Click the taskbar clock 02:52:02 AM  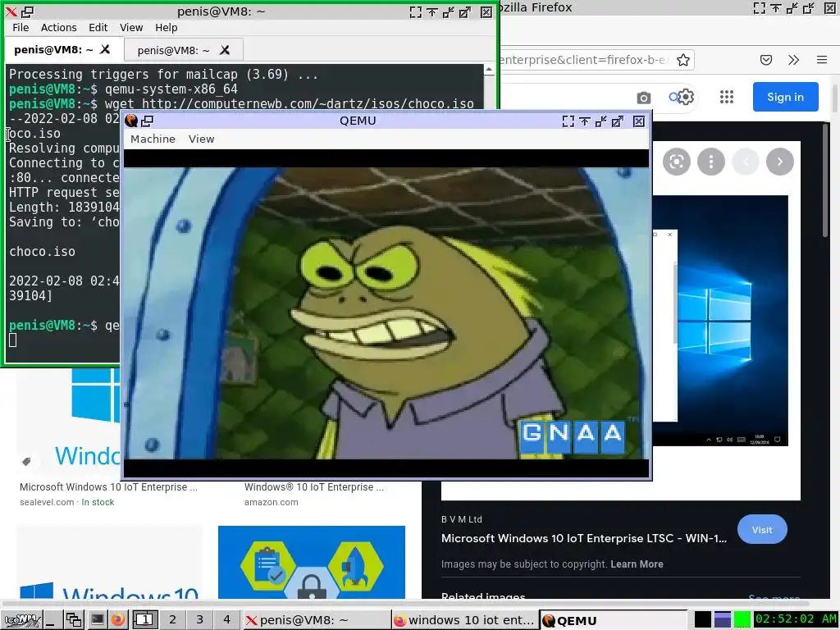click(796, 619)
